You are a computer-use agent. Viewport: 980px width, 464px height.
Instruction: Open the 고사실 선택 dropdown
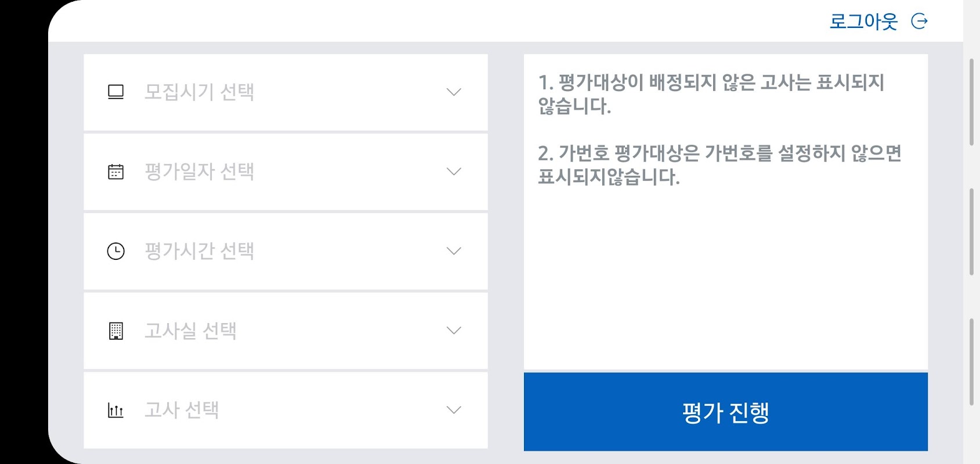(x=285, y=331)
